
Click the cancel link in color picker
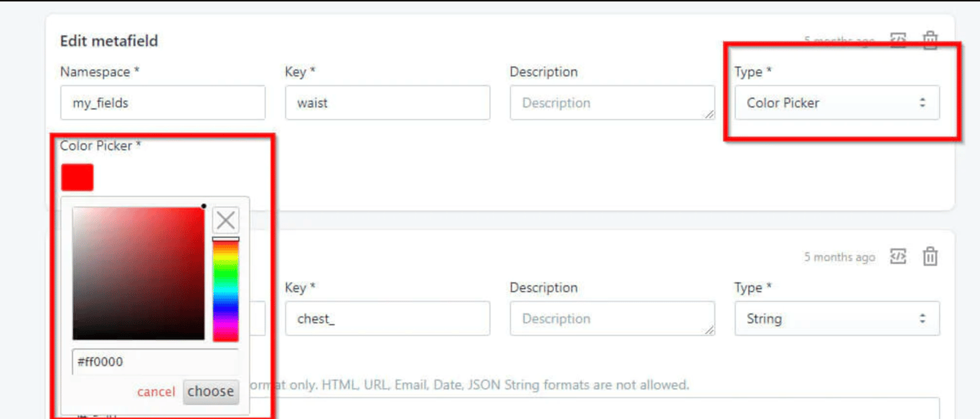coord(156,392)
